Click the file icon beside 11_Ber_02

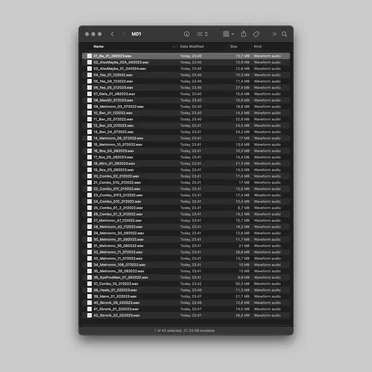pos(89,119)
